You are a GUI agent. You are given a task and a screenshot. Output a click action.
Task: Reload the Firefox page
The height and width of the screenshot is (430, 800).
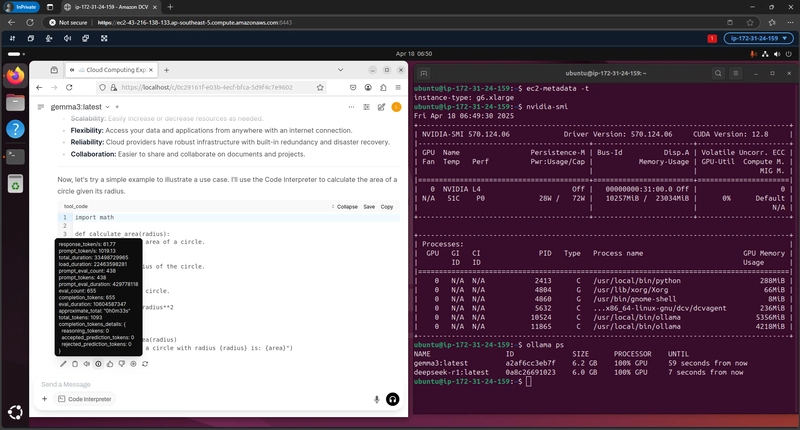click(69, 87)
